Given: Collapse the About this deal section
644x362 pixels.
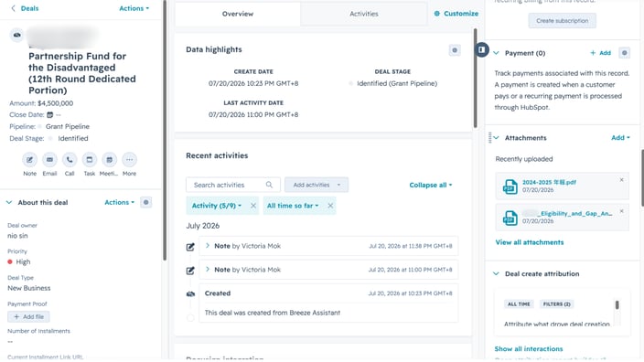Looking at the screenshot, I should click(9, 202).
